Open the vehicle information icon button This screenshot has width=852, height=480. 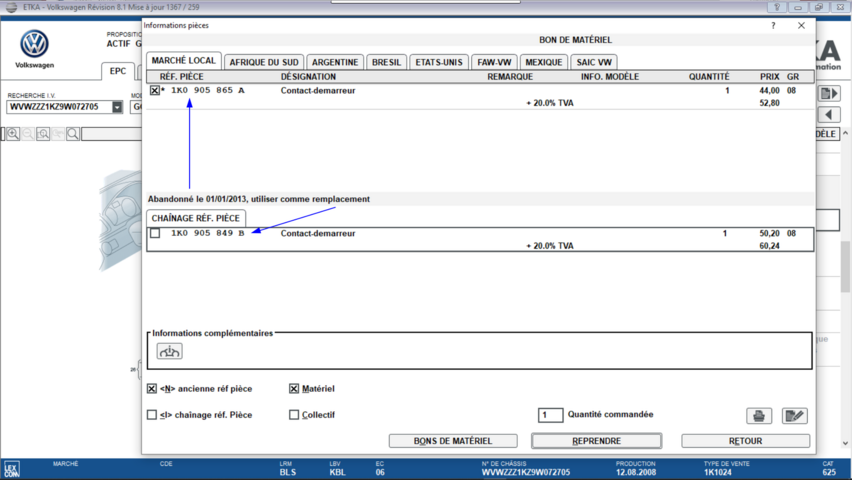coord(170,351)
